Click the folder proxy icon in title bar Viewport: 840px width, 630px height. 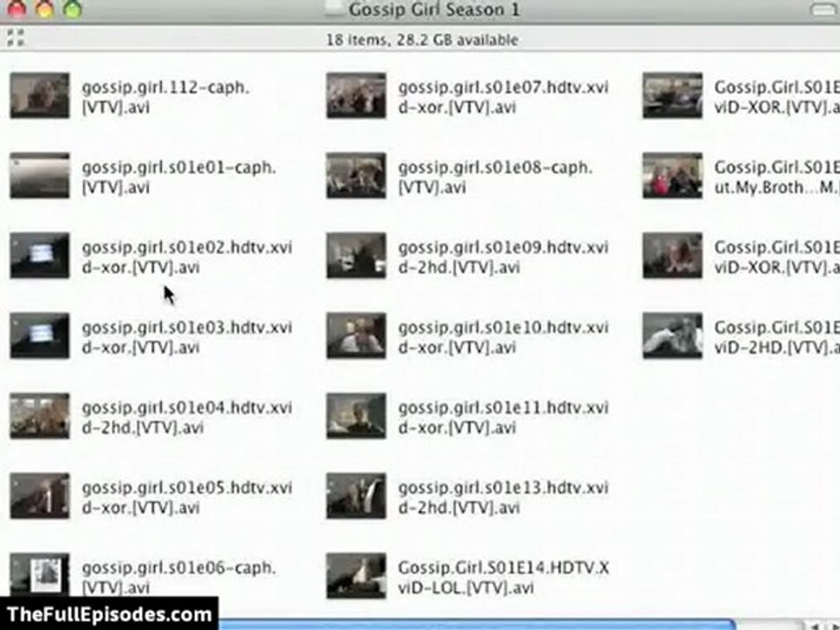333,8
